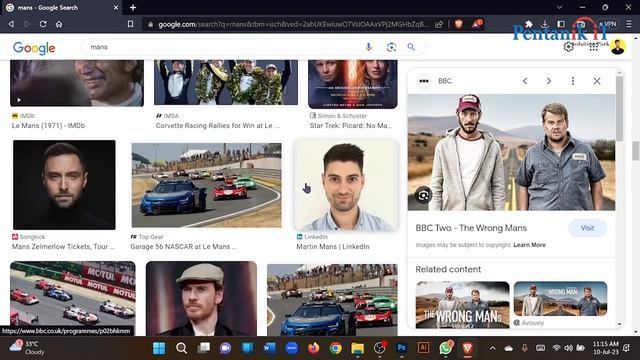
Task: Open a new browser tab
Action: point(133,7)
